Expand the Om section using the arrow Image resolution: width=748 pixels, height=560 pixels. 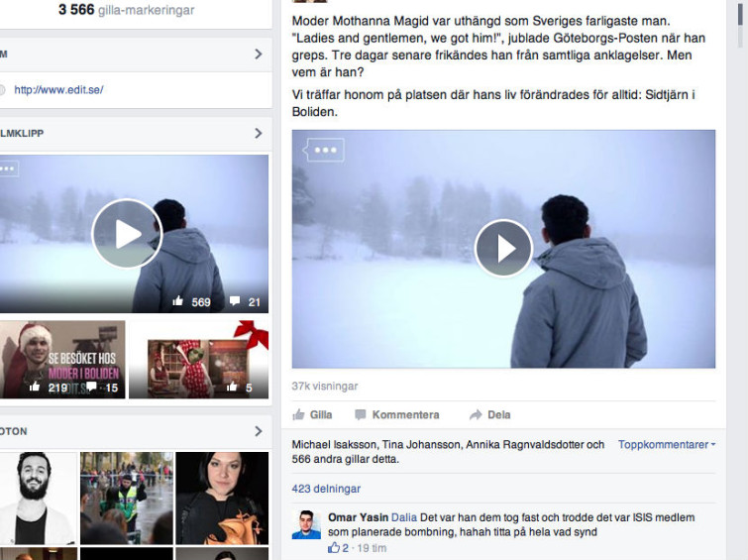(258, 54)
